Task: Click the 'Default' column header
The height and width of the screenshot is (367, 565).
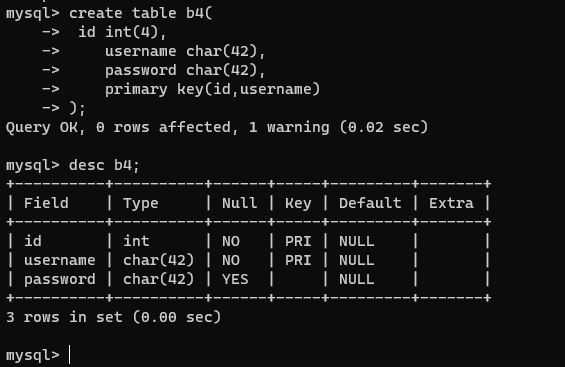Action: click(370, 203)
